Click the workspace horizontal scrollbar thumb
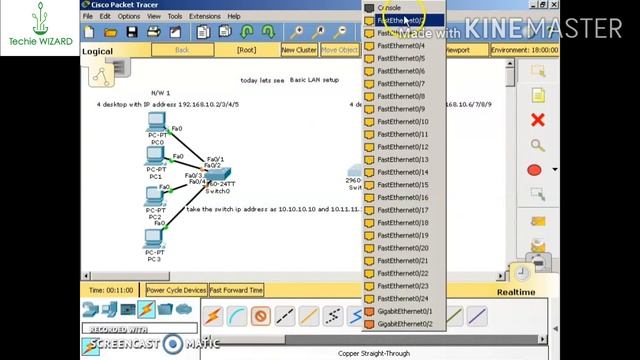Viewport: 640px width, 360px height. pyautogui.click(x=130, y=276)
